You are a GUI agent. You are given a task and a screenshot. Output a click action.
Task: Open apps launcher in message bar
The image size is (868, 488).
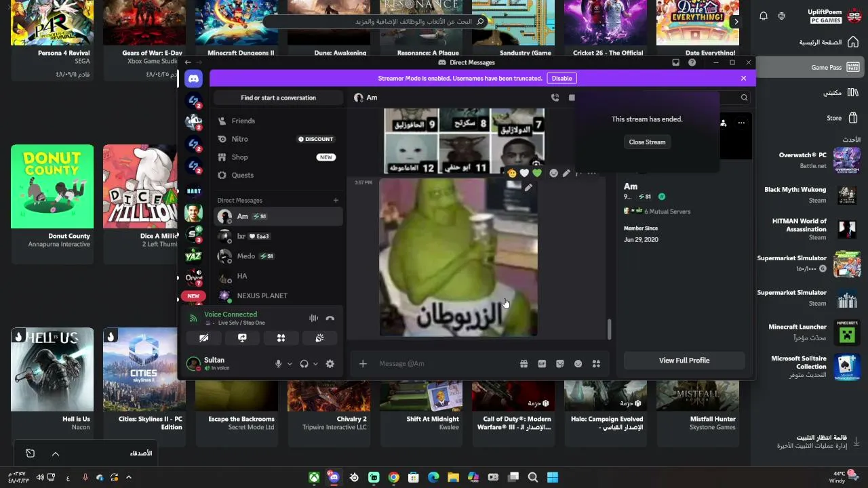596,364
